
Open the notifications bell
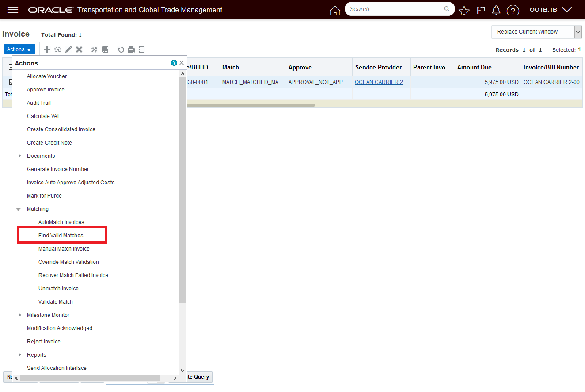click(496, 10)
